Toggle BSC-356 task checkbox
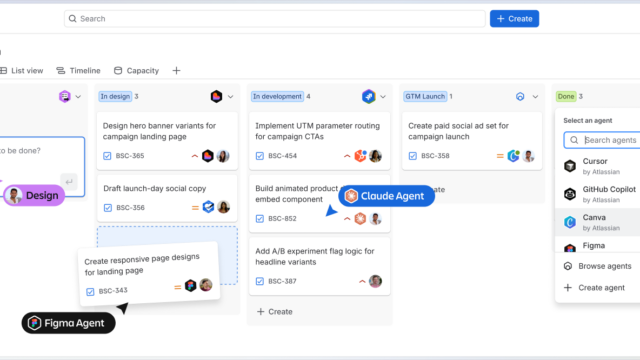 click(x=108, y=208)
